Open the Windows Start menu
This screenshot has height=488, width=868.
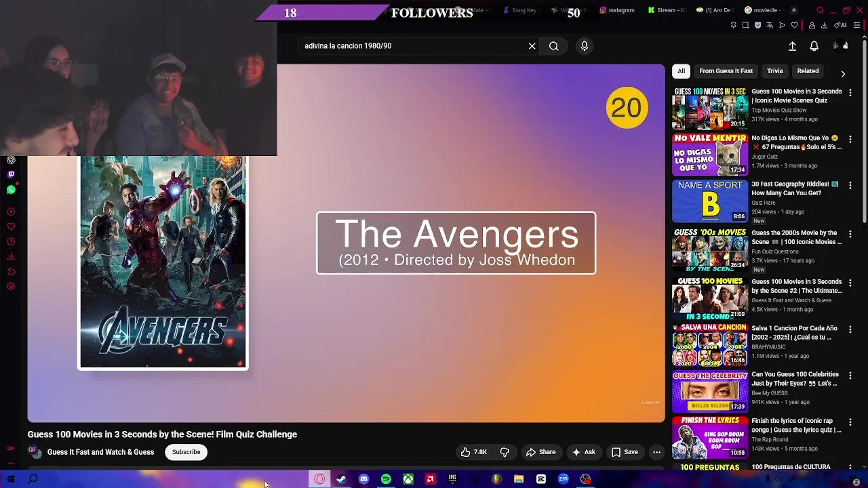pyautogui.click(x=11, y=479)
